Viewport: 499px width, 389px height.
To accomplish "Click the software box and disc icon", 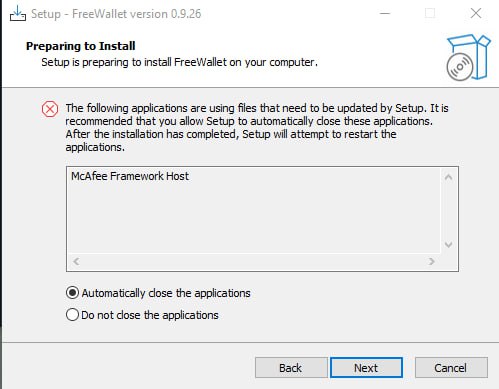I will click(468, 57).
